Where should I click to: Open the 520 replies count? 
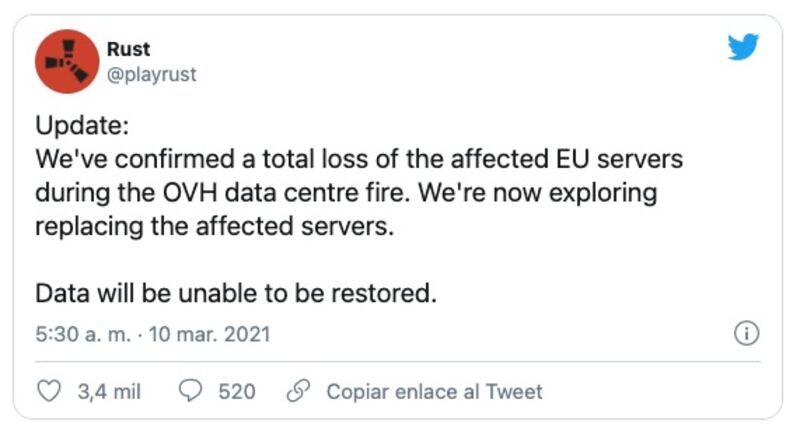(237, 391)
